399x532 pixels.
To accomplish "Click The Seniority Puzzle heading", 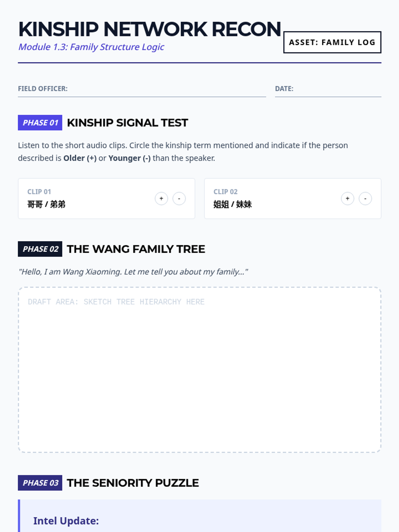I will click(x=133, y=483).
